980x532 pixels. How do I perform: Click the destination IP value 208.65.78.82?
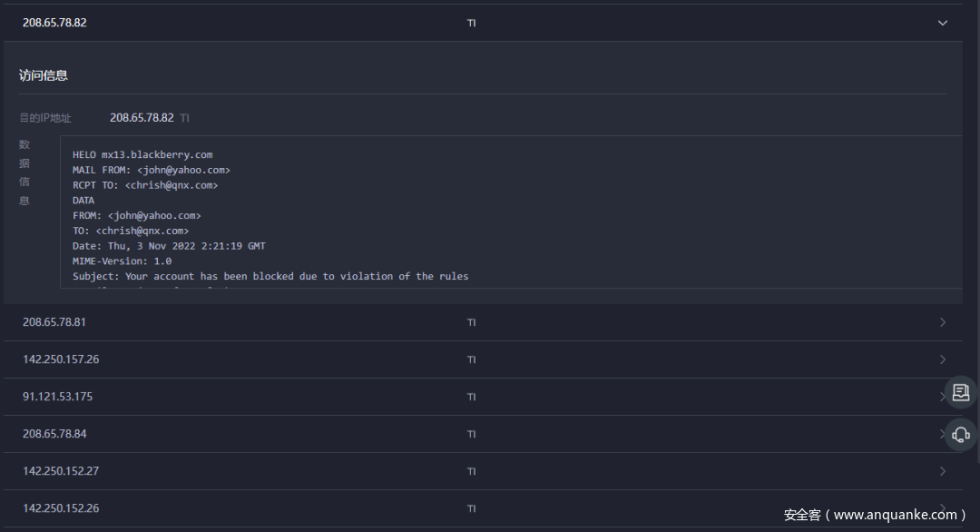(x=142, y=118)
